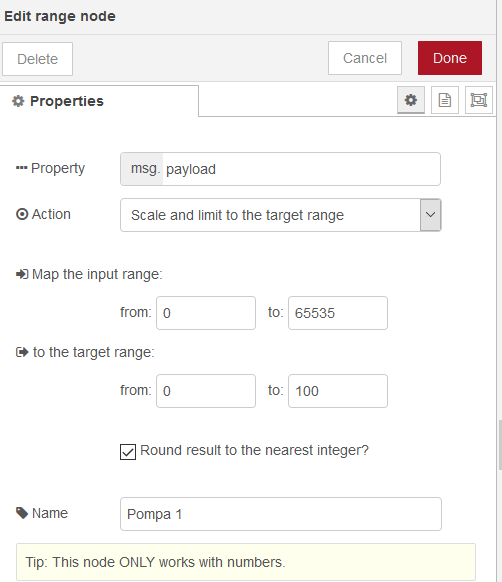Click the Delete button
Viewport: 502px width, 582px height.
(38, 59)
